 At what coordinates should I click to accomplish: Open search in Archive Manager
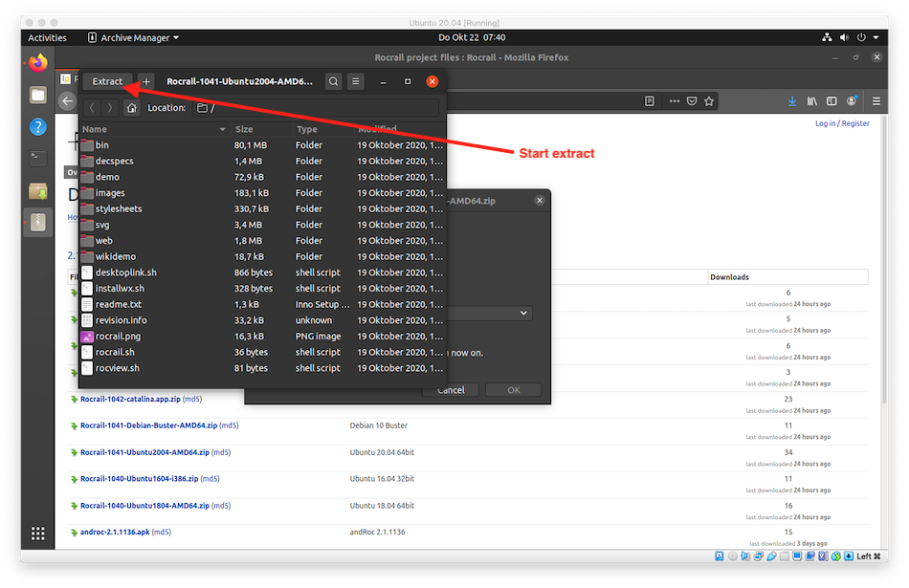tap(333, 82)
